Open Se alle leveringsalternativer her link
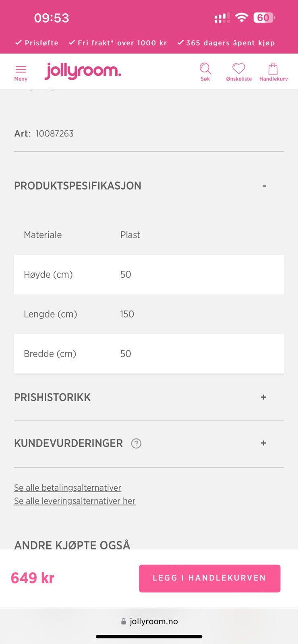The image size is (298, 644). pyautogui.click(x=74, y=501)
